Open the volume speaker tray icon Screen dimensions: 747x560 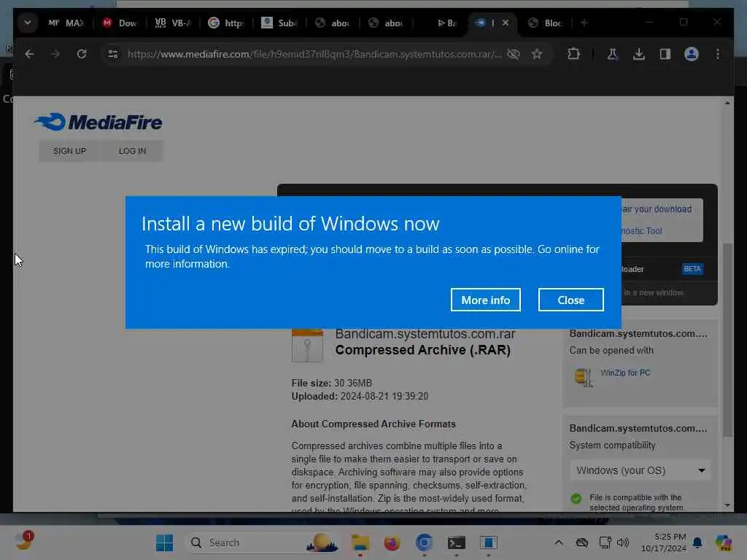point(623,542)
